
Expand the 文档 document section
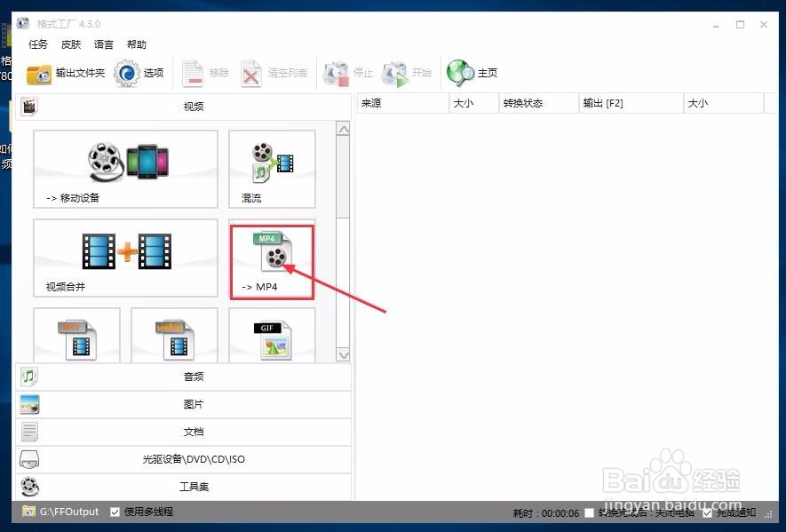[184, 432]
